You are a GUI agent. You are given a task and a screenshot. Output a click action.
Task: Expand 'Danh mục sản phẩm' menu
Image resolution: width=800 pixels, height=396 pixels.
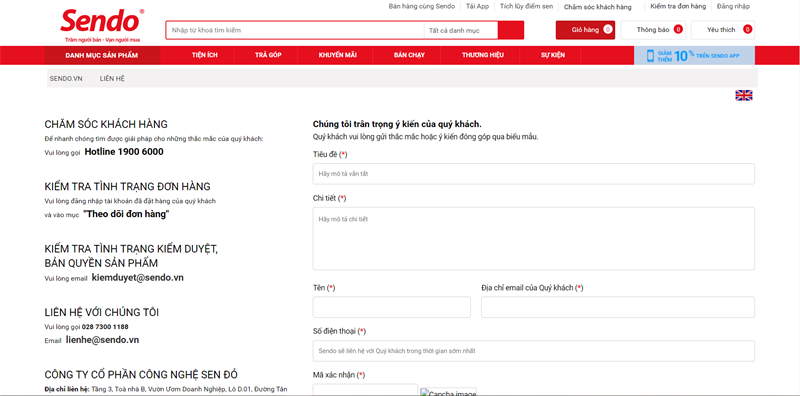click(x=102, y=56)
